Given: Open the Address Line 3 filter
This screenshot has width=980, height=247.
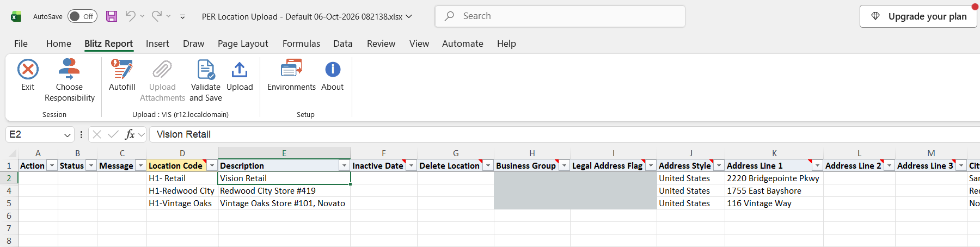Looking at the screenshot, I should pyautogui.click(x=961, y=165).
